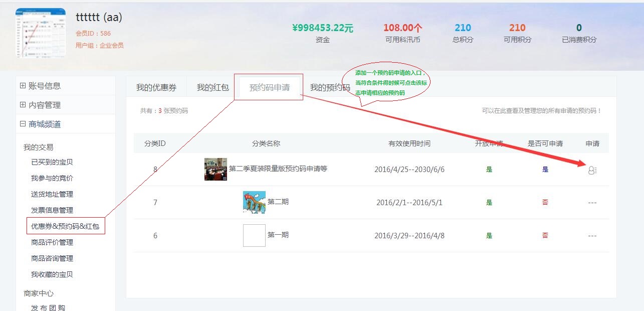Click the 是否可申请 column header

tap(545, 143)
